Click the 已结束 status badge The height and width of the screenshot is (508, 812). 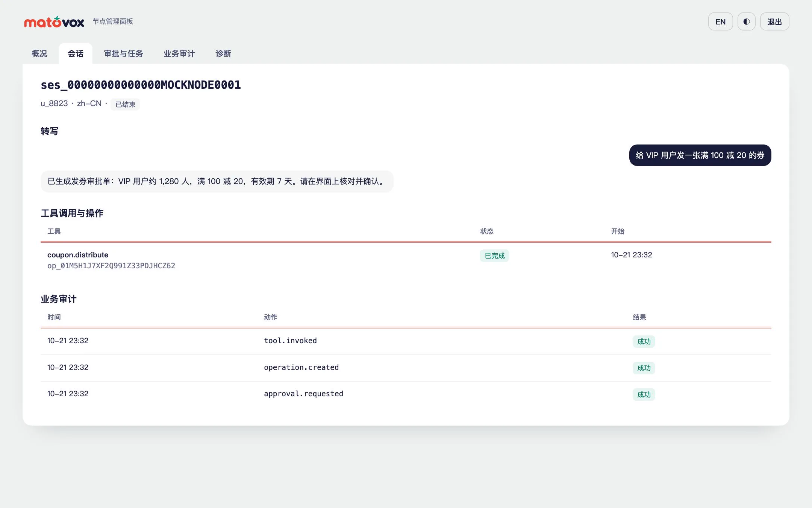[125, 104]
